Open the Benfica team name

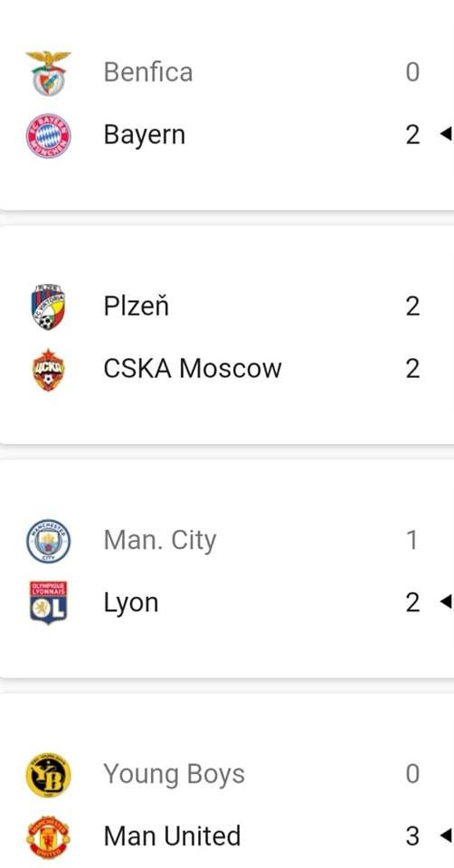pos(148,72)
